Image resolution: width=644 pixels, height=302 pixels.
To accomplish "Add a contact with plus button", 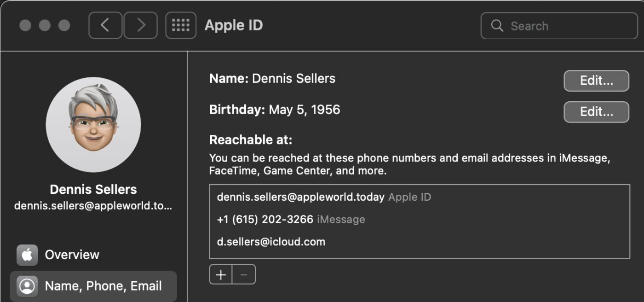I will tap(221, 275).
